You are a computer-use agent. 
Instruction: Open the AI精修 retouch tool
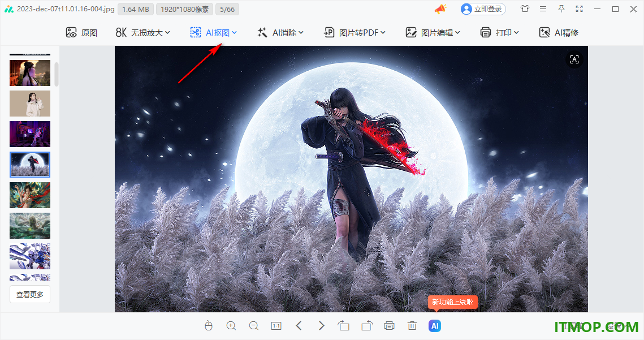click(559, 32)
